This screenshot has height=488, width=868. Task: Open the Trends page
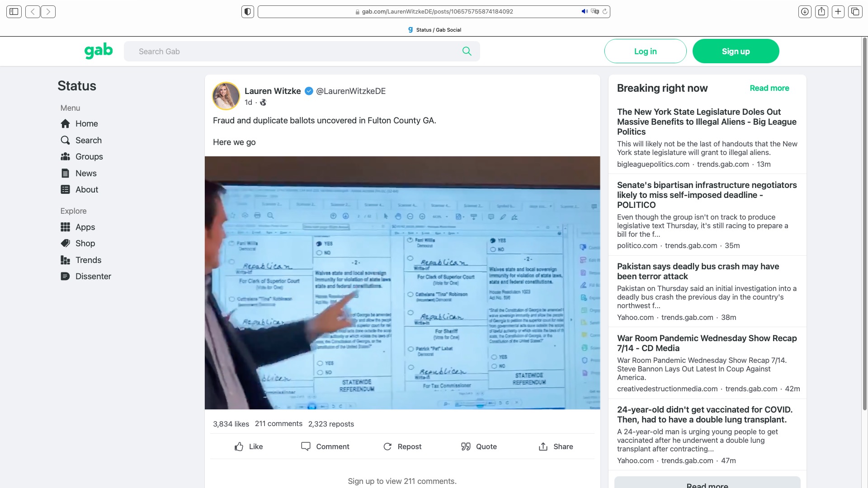click(x=88, y=260)
